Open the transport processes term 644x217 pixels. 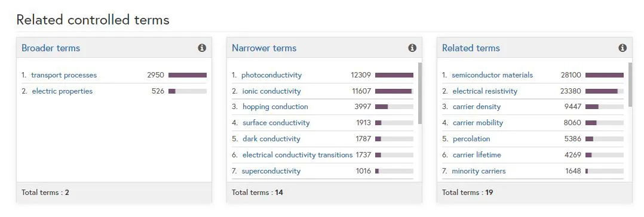click(x=64, y=75)
